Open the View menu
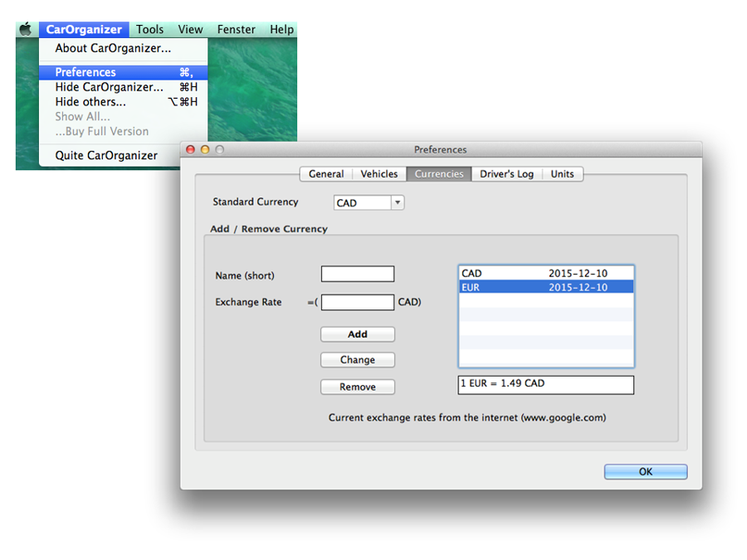747x560 pixels. click(190, 29)
